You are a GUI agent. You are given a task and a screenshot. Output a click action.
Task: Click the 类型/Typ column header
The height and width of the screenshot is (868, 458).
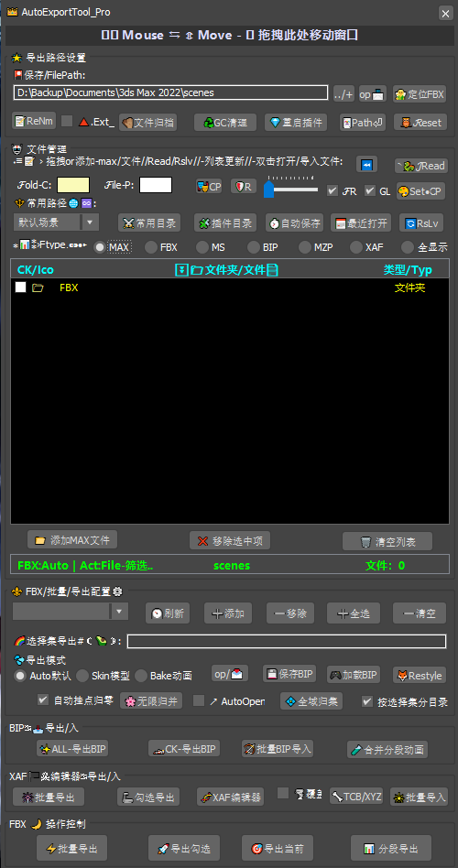(x=408, y=270)
